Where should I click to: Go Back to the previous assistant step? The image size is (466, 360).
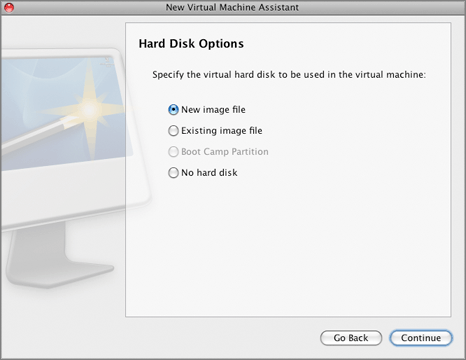coord(351,338)
